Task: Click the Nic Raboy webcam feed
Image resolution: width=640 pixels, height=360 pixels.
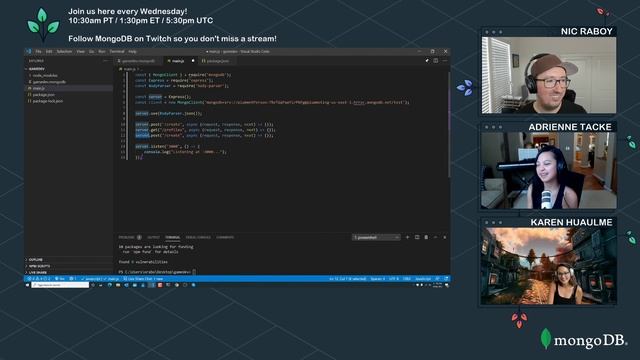Action: point(549,75)
